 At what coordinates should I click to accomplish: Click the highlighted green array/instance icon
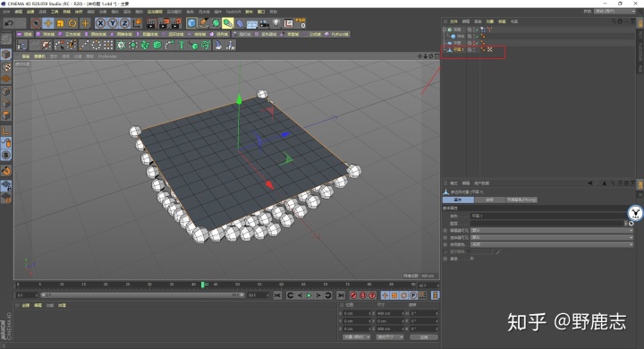tap(228, 23)
